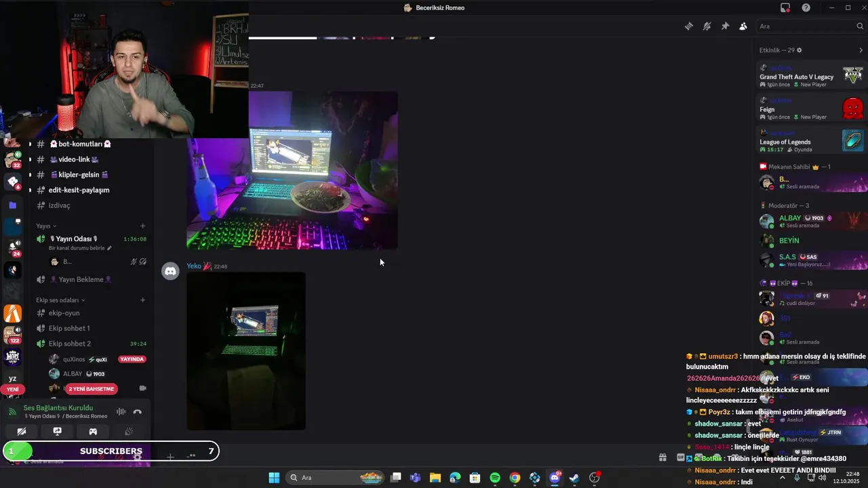Screen dimensions: 868x488
Task: Start an activity with the game controller button
Action: click(x=93, y=431)
